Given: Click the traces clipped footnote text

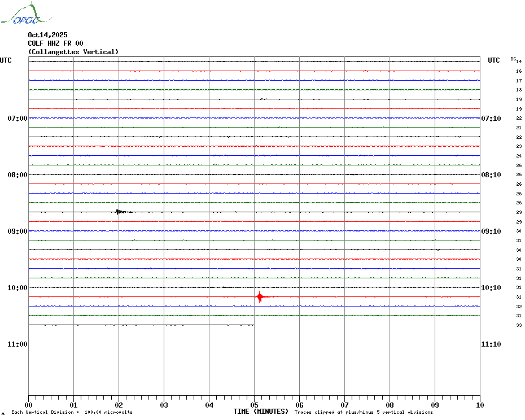Looking at the screenshot, I should click(x=364, y=413).
